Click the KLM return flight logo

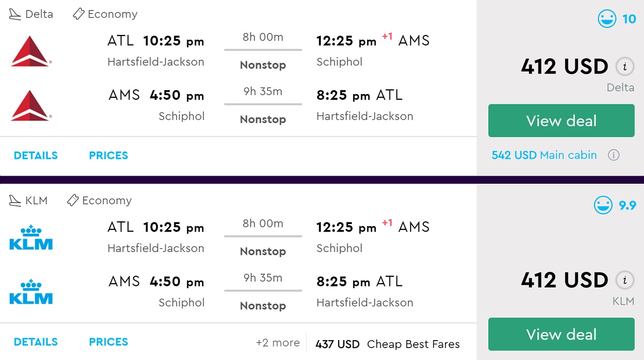pyautogui.click(x=31, y=292)
